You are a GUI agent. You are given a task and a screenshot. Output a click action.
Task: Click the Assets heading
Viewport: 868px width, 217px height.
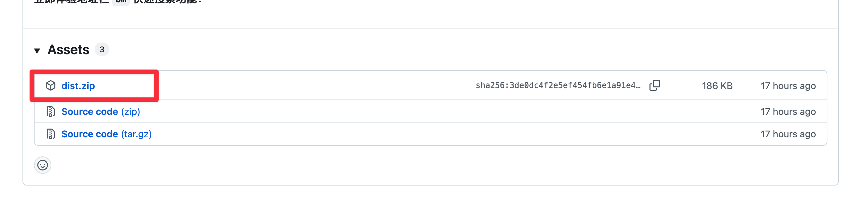click(x=68, y=50)
